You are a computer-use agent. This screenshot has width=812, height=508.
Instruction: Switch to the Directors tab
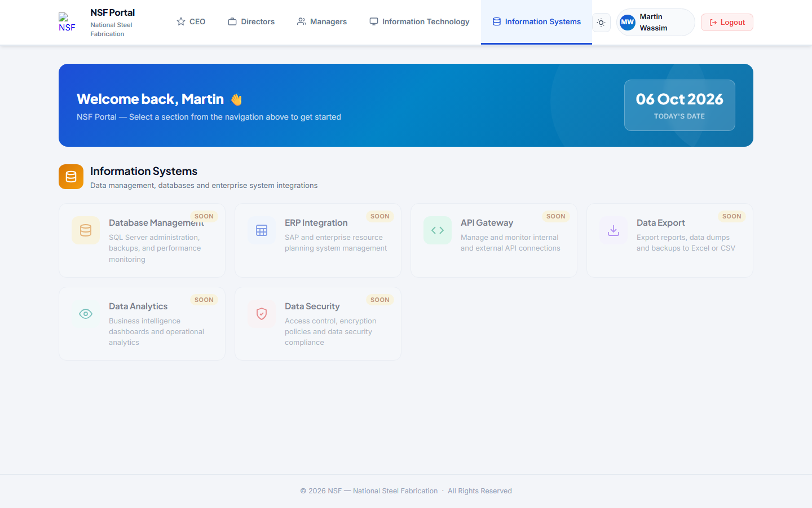pos(251,22)
